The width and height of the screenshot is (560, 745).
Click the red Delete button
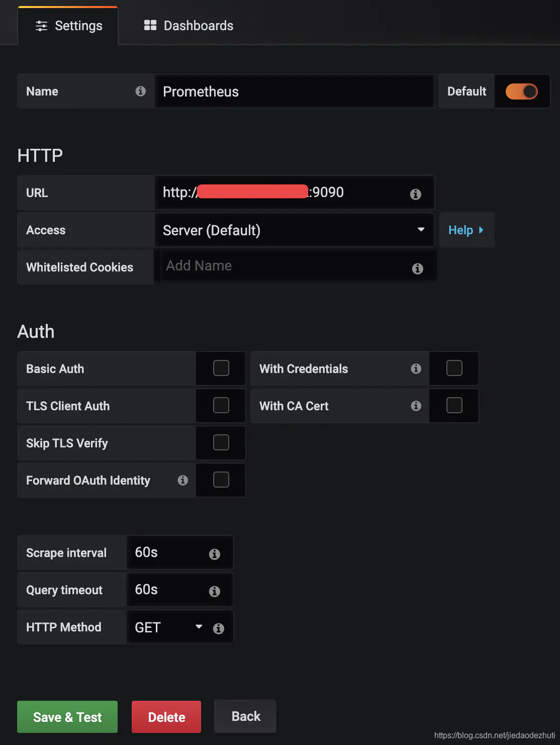coord(166,717)
